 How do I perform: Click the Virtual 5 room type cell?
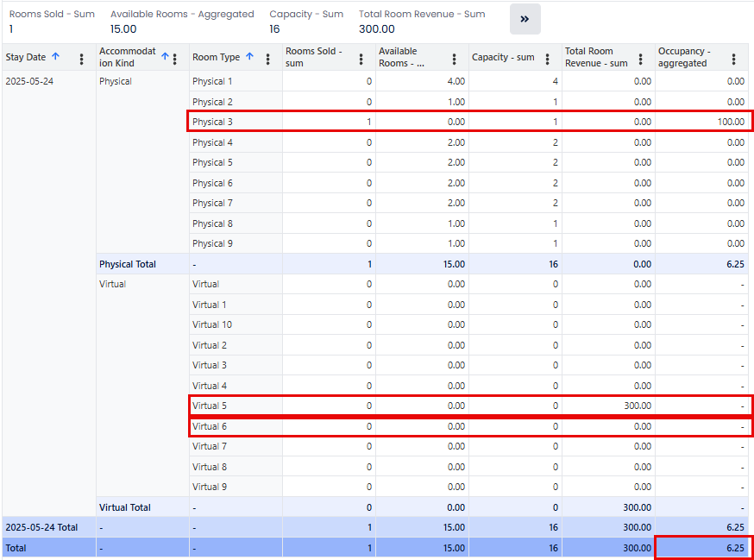pos(209,406)
